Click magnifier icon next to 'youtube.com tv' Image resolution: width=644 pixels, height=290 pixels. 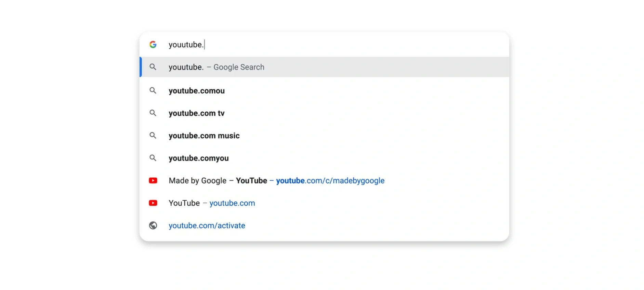click(x=153, y=113)
